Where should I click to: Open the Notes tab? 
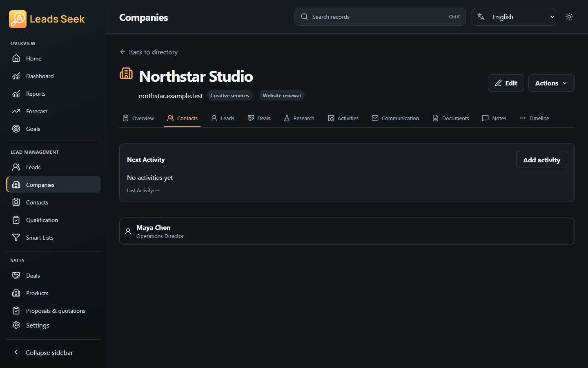[494, 118]
